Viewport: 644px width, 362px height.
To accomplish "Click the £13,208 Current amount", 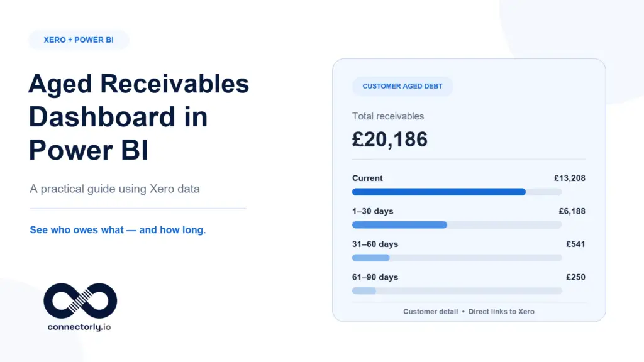I will coord(570,178).
